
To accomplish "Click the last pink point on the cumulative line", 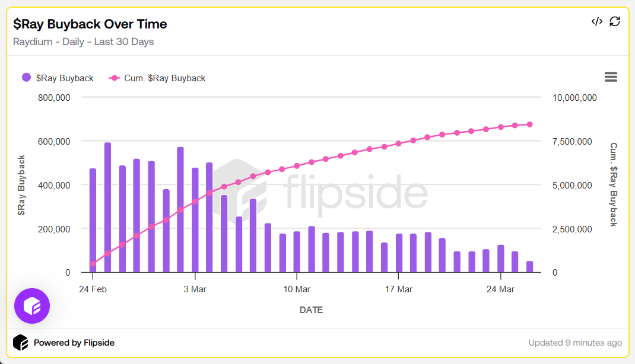I will (x=529, y=124).
